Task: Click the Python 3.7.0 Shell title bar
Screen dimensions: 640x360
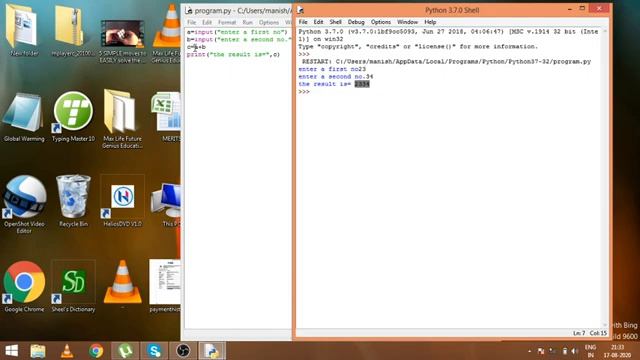Action: (x=452, y=10)
